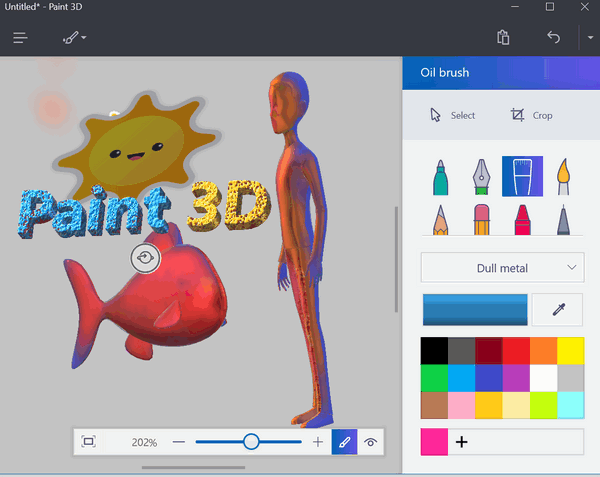Pick the purple color swatch
This screenshot has width=600, height=477.
coord(516,378)
